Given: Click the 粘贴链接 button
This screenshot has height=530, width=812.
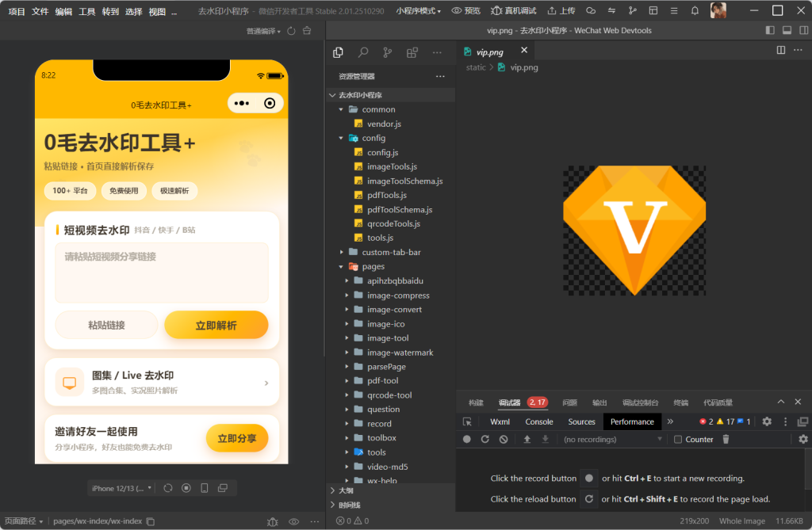Looking at the screenshot, I should [x=107, y=325].
